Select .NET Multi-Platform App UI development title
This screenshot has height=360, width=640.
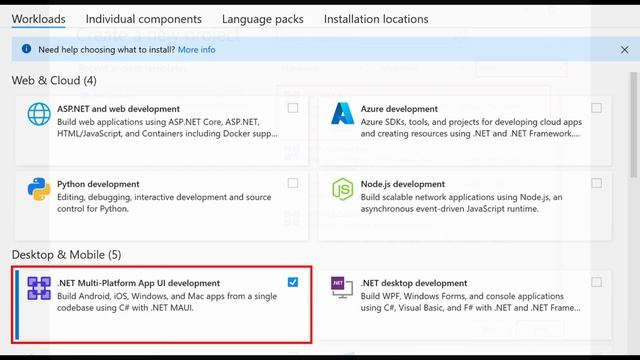(138, 283)
